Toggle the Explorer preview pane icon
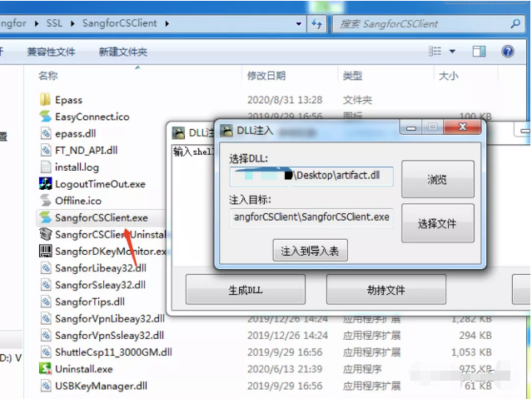 point(479,52)
